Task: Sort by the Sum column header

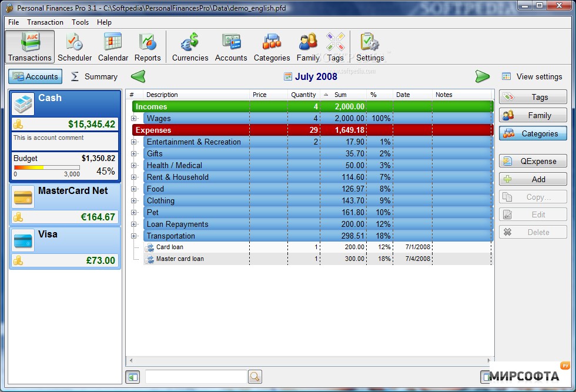Action: 343,95
